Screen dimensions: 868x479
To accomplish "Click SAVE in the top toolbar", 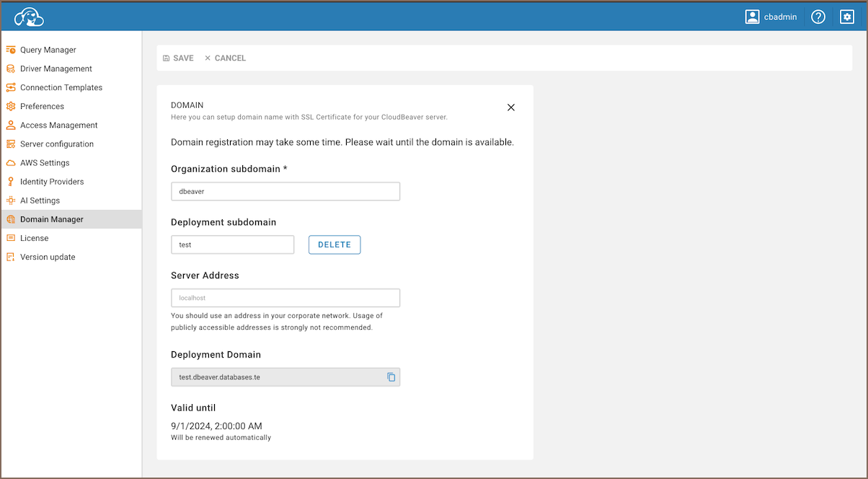I will pos(178,58).
